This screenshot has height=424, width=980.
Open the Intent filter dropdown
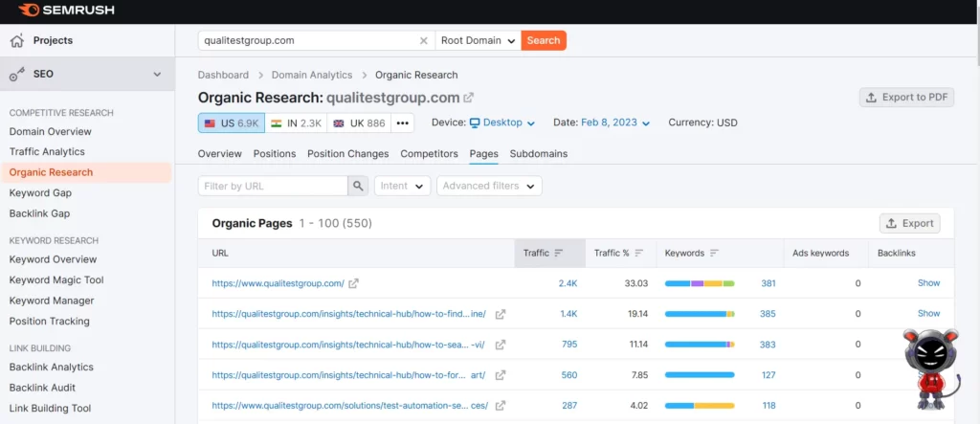[403, 186]
